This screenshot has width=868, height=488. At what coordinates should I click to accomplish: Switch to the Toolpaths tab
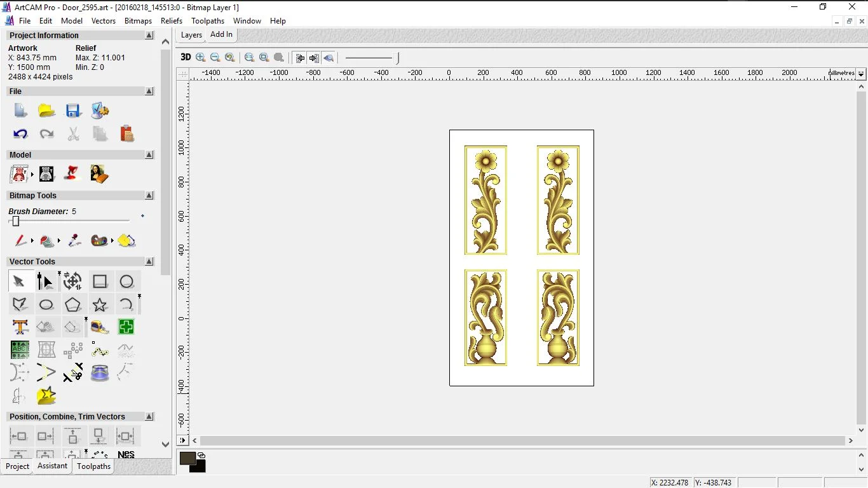click(x=93, y=466)
